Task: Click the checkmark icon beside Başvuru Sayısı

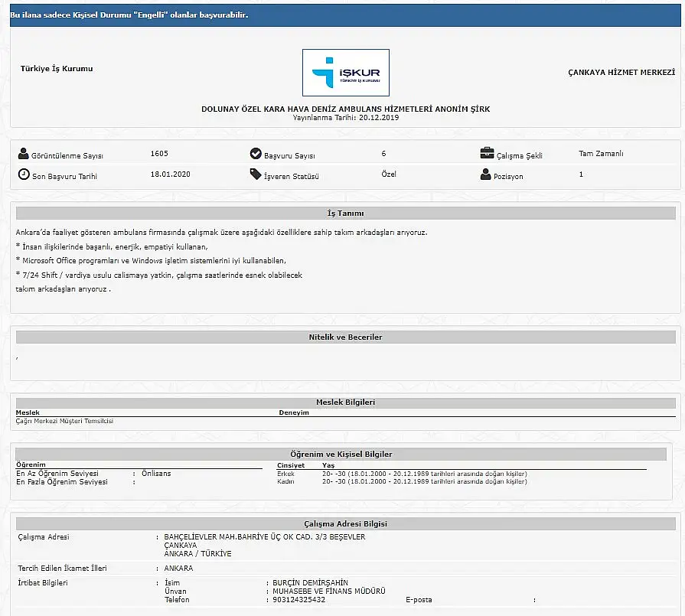Action: [256, 154]
